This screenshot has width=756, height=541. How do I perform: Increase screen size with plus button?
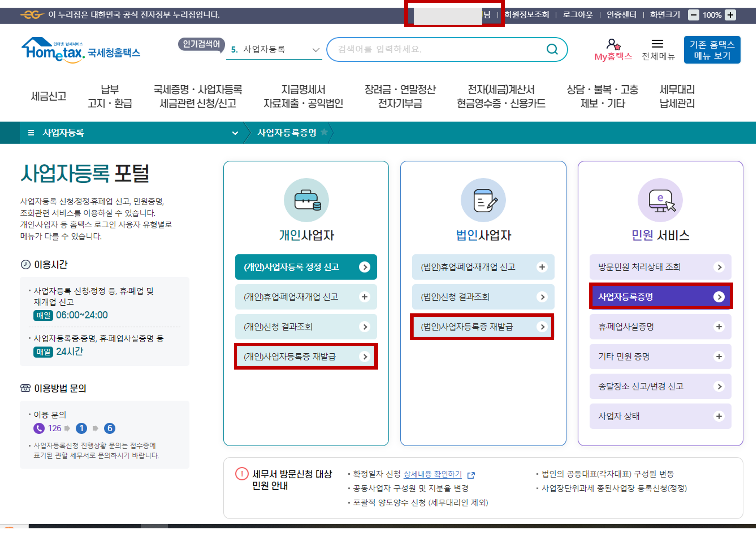(730, 15)
